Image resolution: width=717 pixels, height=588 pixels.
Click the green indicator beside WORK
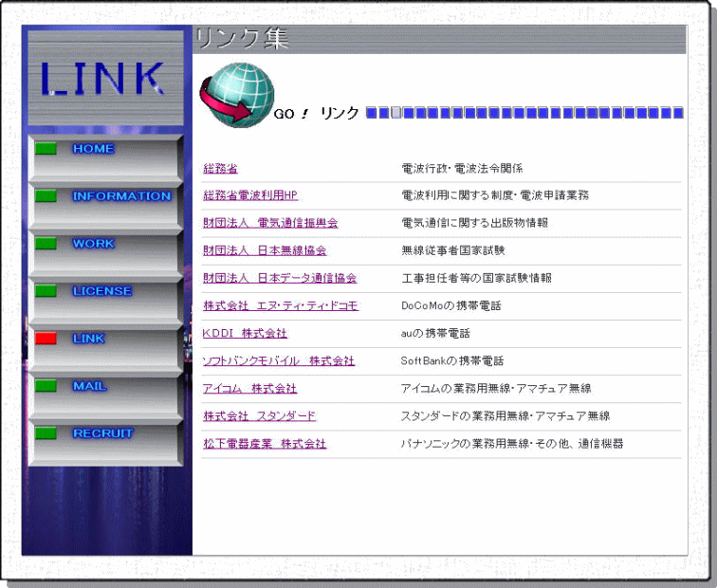46,243
